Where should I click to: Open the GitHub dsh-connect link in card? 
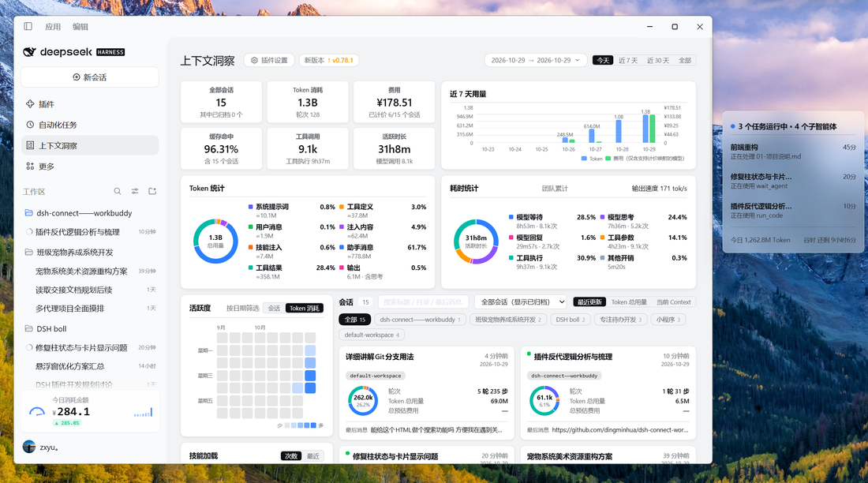click(x=620, y=429)
